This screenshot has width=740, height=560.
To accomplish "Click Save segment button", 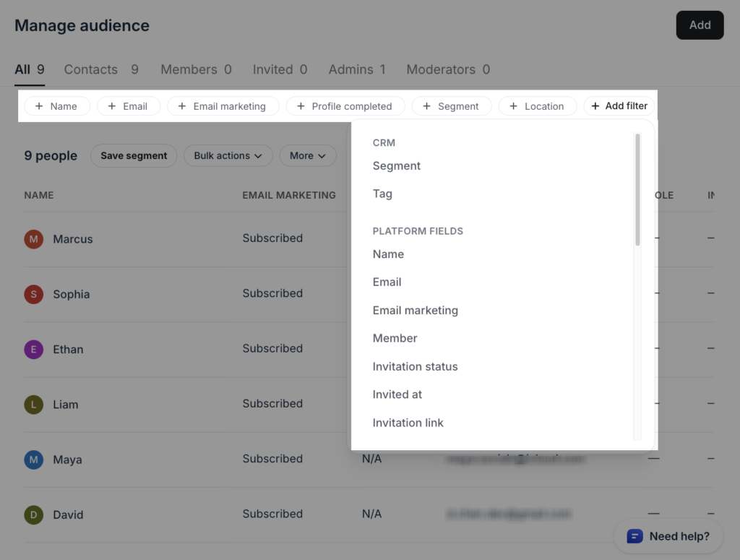I will 134,155.
